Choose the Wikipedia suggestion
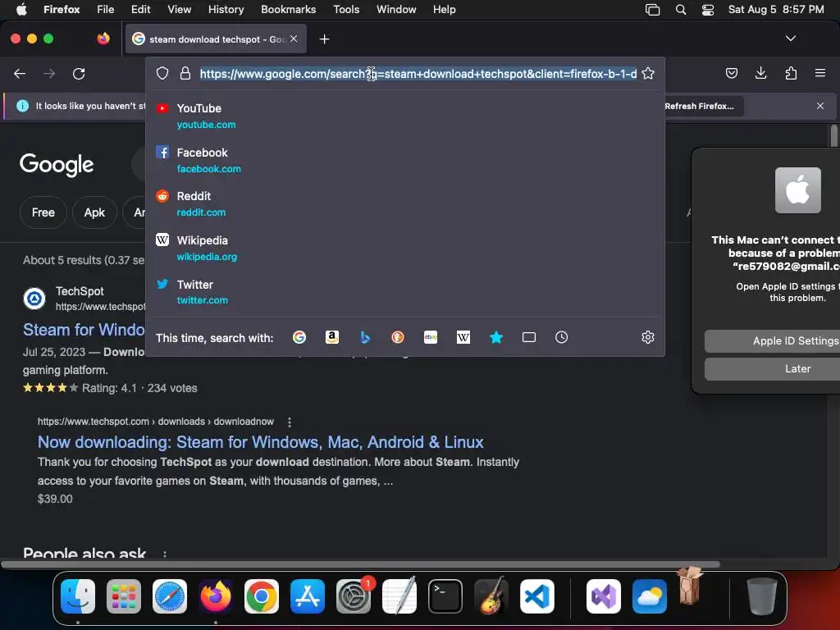The height and width of the screenshot is (630, 840). click(405, 248)
